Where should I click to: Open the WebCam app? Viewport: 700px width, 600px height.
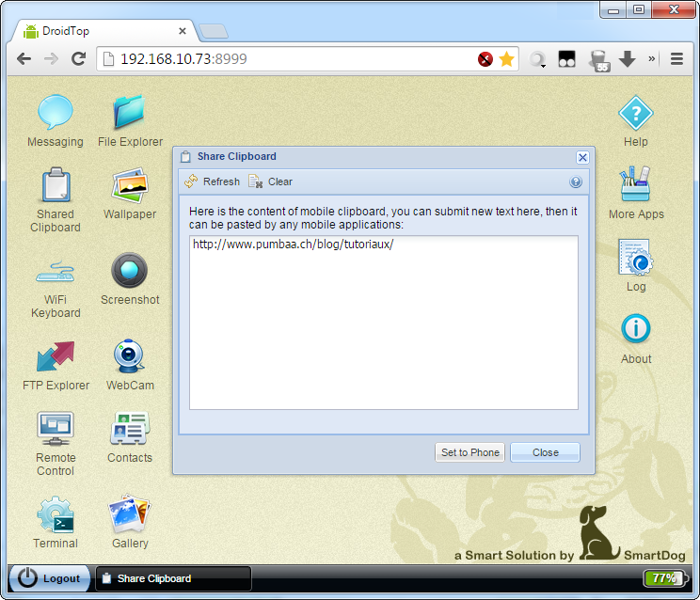click(x=130, y=357)
